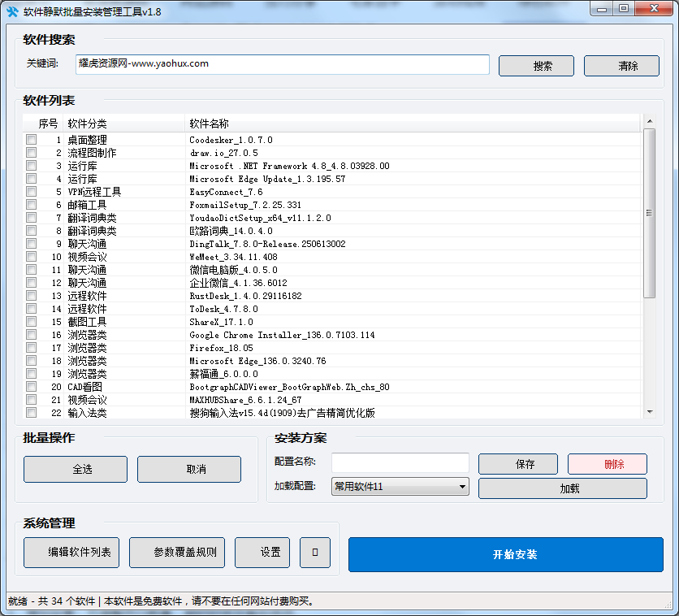This screenshot has height=616, width=679.
Task: Click the small unlabeled button beside 设置
Action: coord(315,553)
